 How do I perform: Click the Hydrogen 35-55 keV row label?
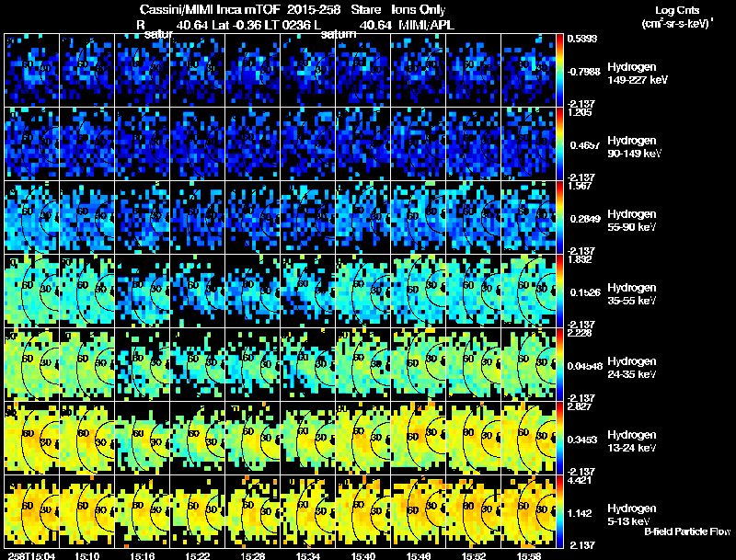pos(632,294)
